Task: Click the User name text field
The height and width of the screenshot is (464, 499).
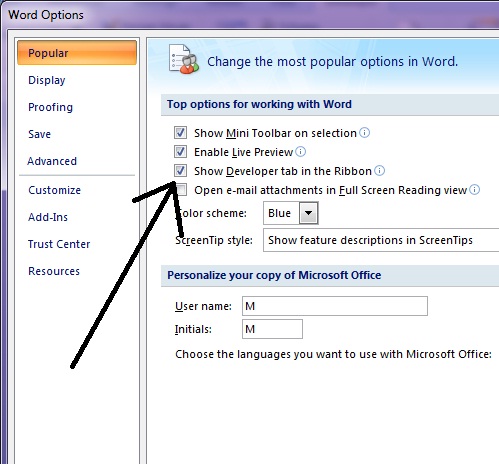Action: 335,306
